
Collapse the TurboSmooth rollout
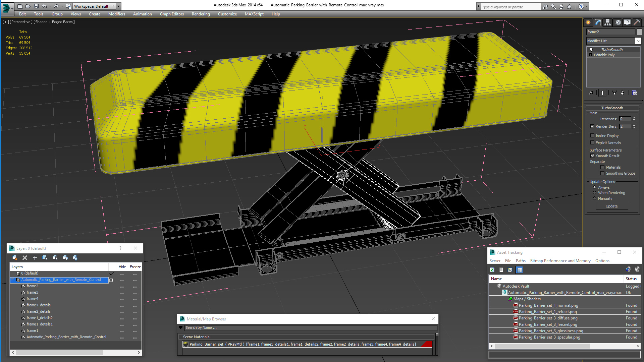point(588,108)
